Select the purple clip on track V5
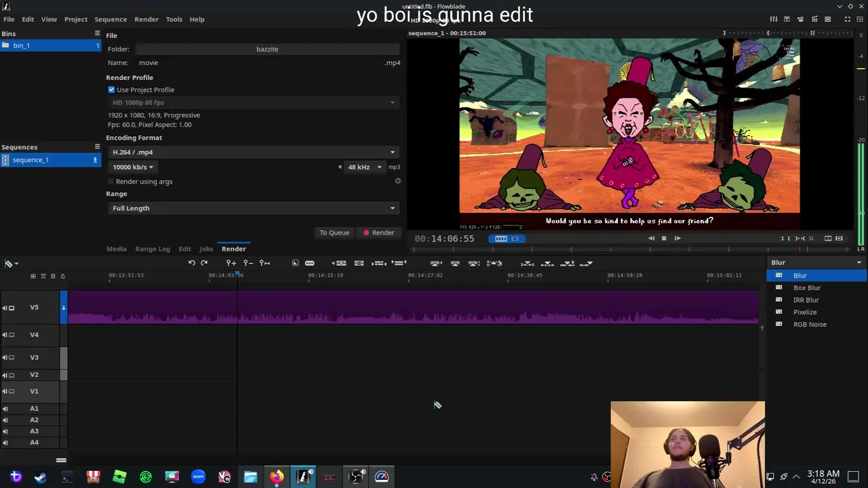Viewport: 868px width, 488px height. pyautogui.click(x=412, y=307)
